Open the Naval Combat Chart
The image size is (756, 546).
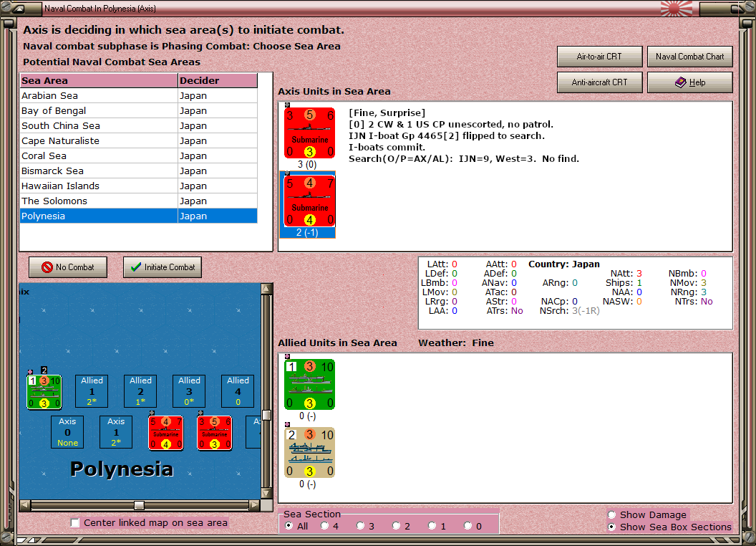pyautogui.click(x=690, y=57)
